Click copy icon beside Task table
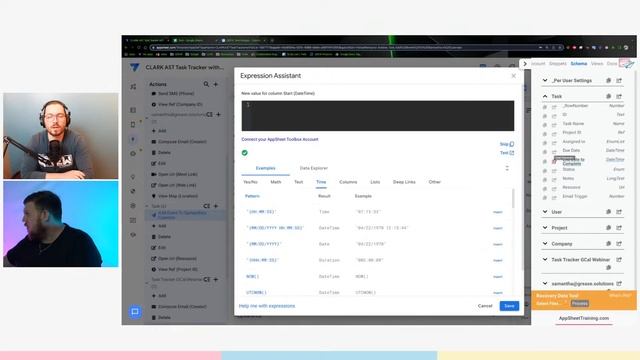 click(609, 96)
